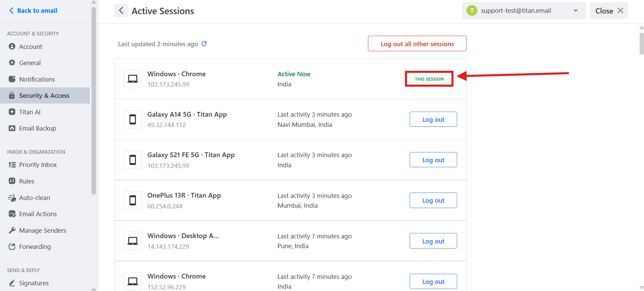Image resolution: width=644 pixels, height=291 pixels.
Task: Refresh the active sessions list
Action: tap(204, 44)
